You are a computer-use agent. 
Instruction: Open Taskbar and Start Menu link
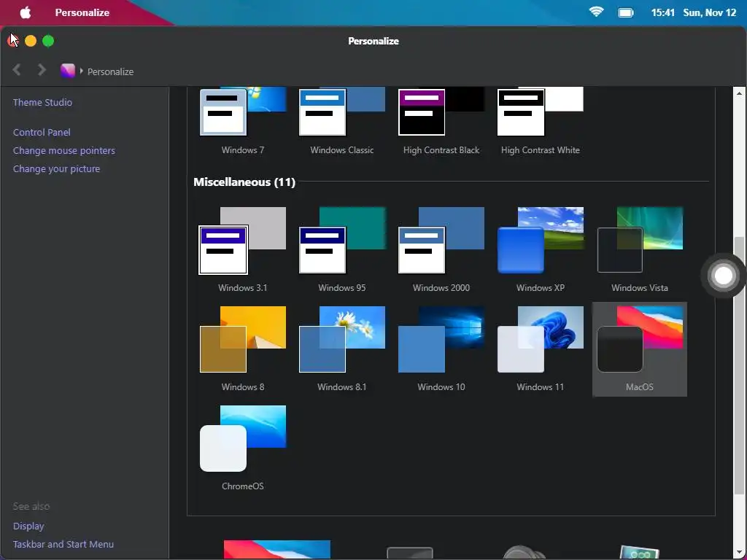(63, 544)
